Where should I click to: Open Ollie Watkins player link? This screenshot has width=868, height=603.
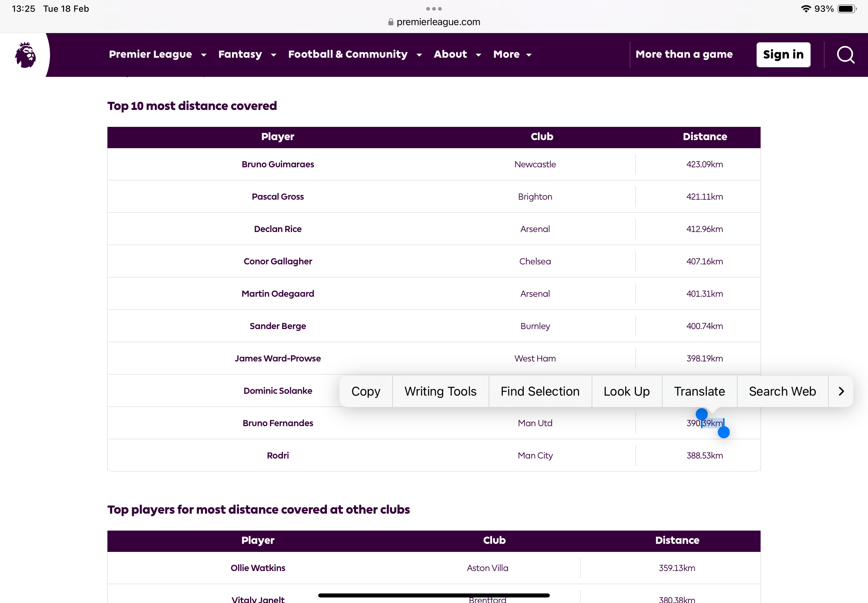(258, 568)
